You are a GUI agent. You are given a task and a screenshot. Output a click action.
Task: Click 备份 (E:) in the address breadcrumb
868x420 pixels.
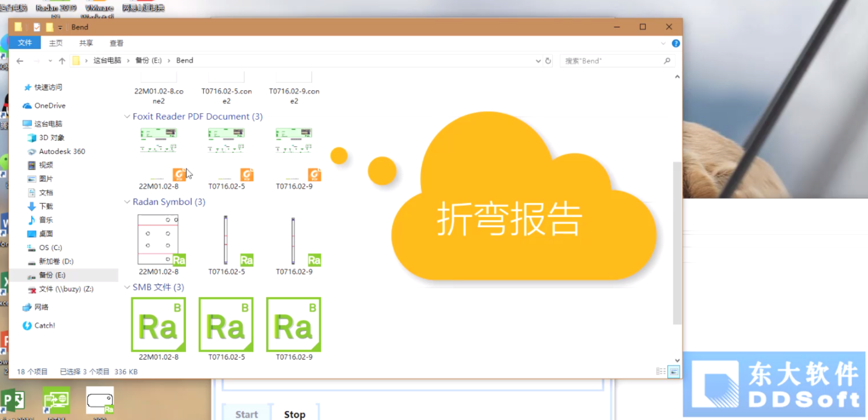point(148,61)
